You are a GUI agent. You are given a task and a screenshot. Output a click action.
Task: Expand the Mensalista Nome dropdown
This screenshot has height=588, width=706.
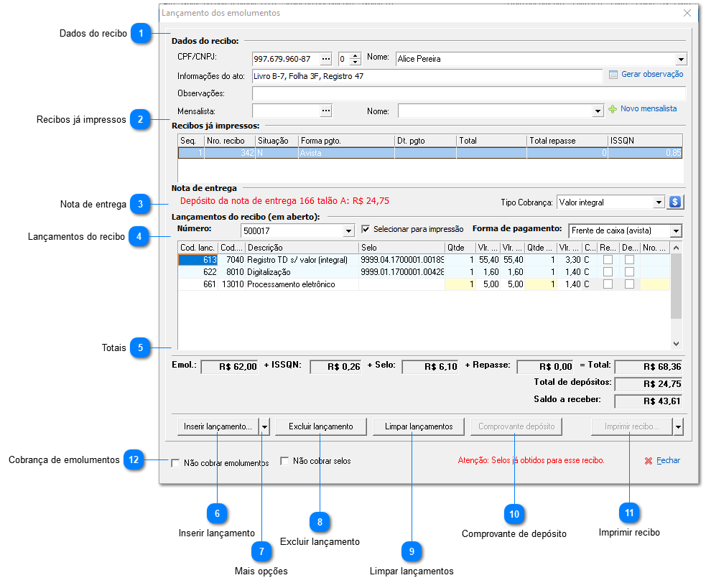click(598, 111)
